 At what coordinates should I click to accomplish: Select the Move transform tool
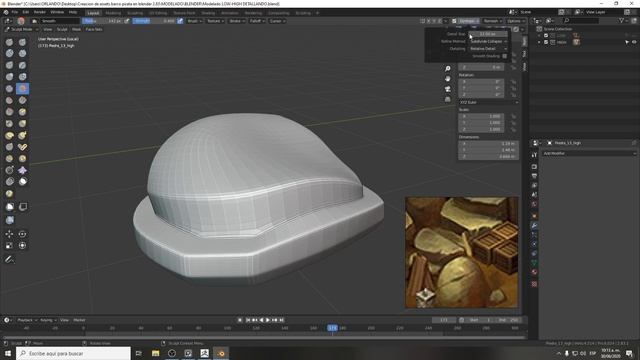(9, 234)
